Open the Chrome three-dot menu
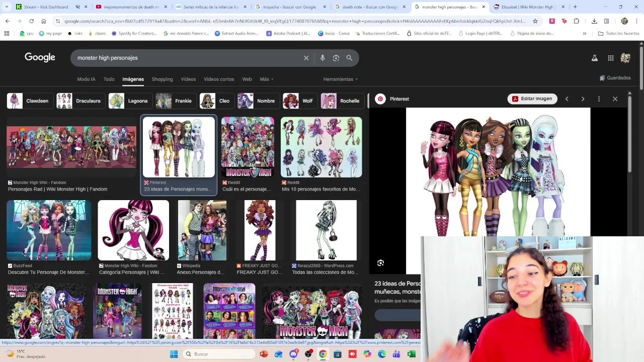The height and width of the screenshot is (362, 644). tap(637, 21)
